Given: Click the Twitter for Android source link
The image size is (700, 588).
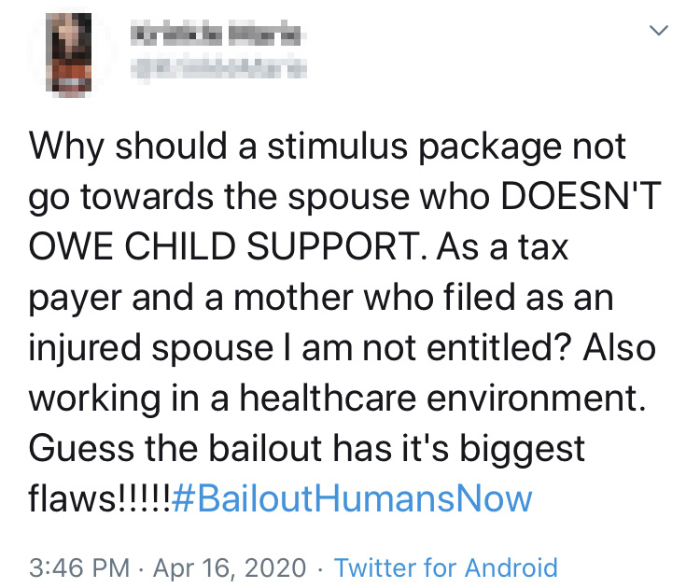Looking at the screenshot, I should pyautogui.click(x=446, y=567).
